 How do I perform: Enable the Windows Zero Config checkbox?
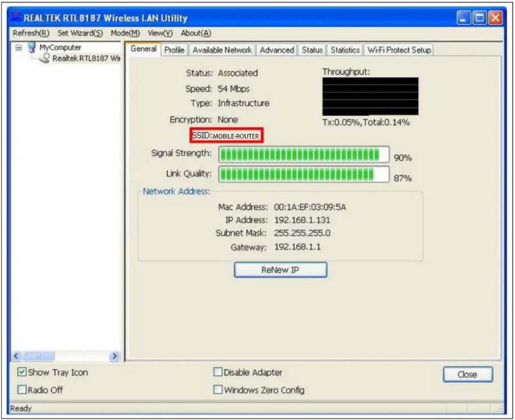218,390
